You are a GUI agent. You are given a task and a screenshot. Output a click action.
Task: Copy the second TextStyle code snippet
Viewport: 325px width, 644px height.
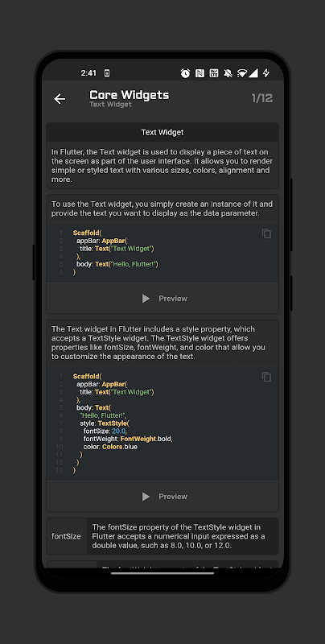267,377
